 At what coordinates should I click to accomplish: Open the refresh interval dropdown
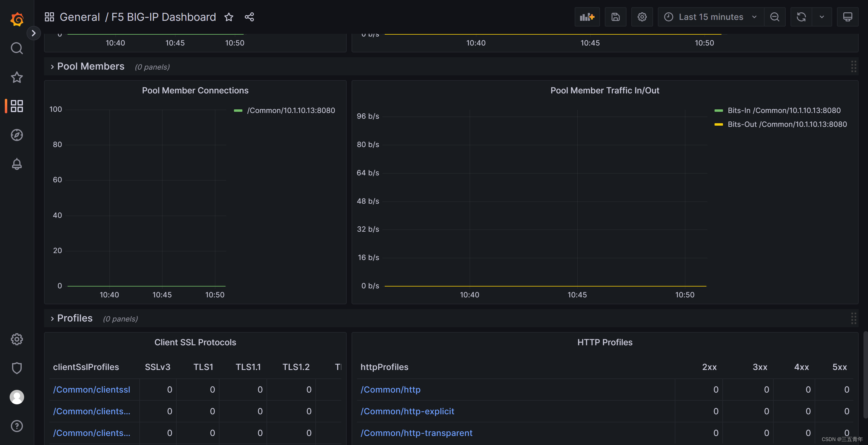pos(822,17)
